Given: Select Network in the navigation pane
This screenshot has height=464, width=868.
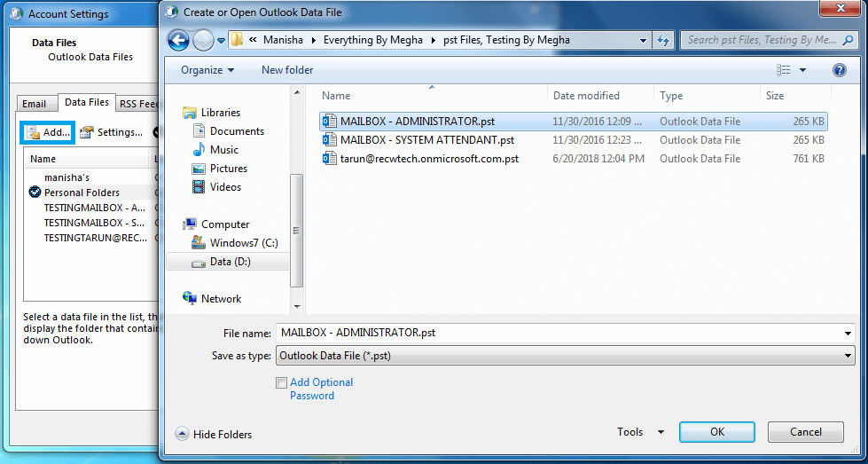Looking at the screenshot, I should click(x=212, y=298).
